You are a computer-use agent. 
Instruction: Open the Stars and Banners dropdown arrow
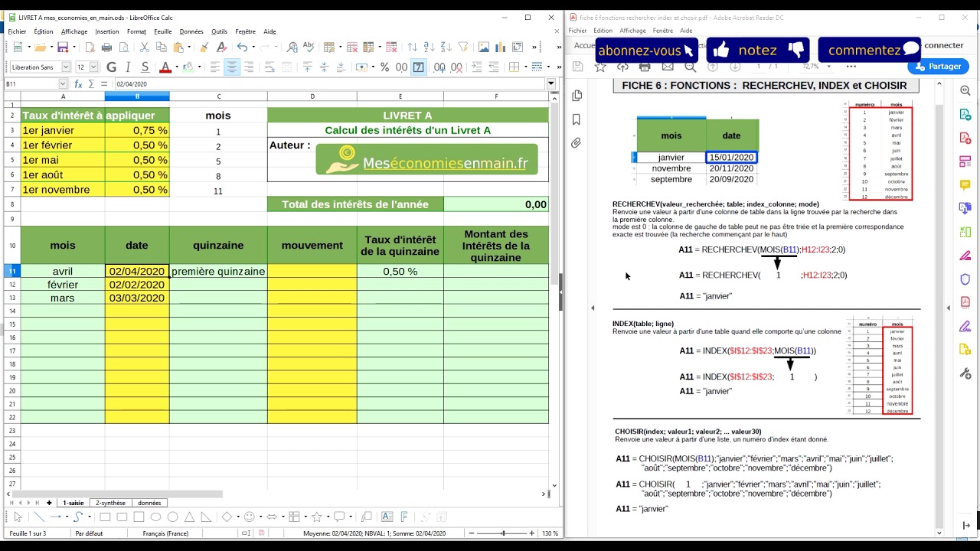(328, 517)
